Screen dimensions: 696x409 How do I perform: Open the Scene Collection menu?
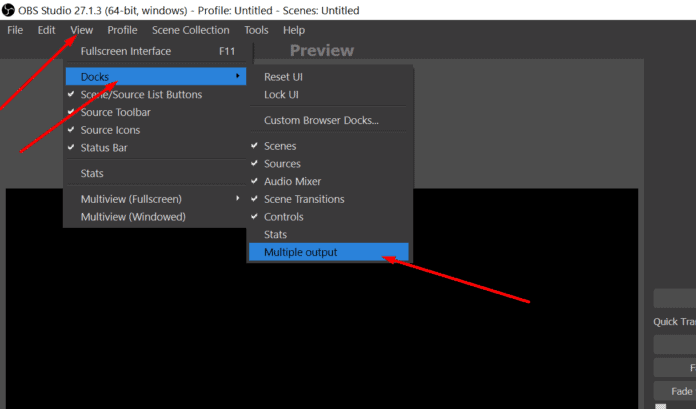[190, 30]
